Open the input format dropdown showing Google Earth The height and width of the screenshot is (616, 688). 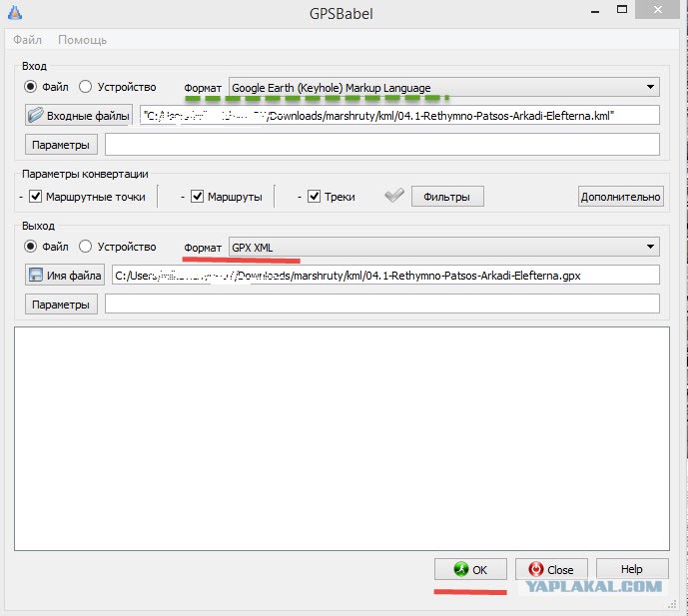(x=444, y=87)
